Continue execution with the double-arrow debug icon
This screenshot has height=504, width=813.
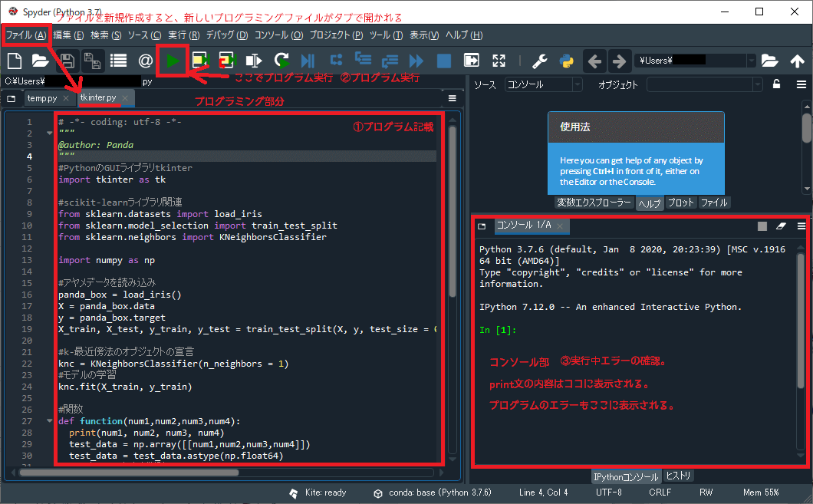pos(416,61)
